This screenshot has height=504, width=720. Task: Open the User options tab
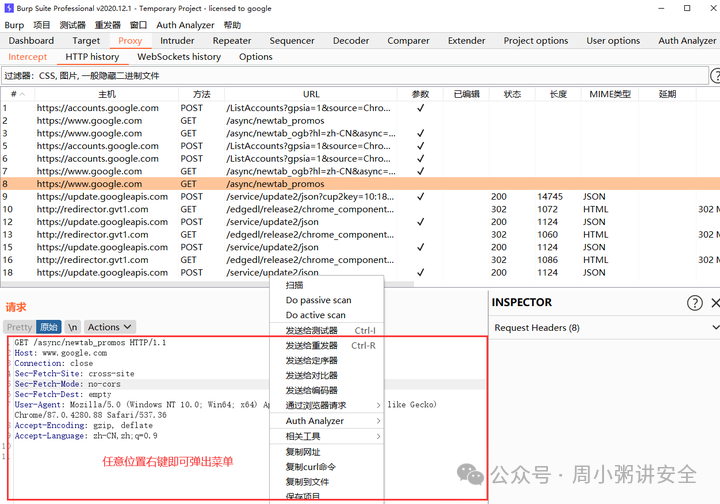click(613, 41)
